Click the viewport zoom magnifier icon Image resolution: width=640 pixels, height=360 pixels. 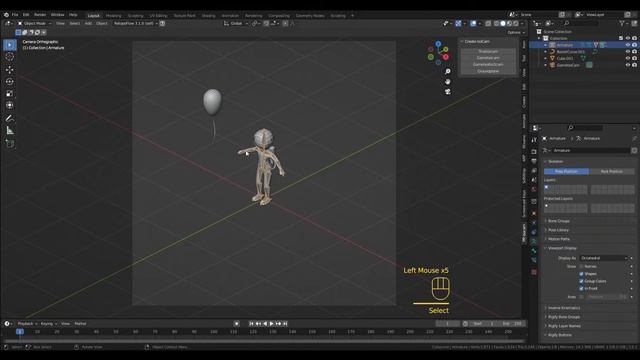pyautogui.click(x=448, y=71)
